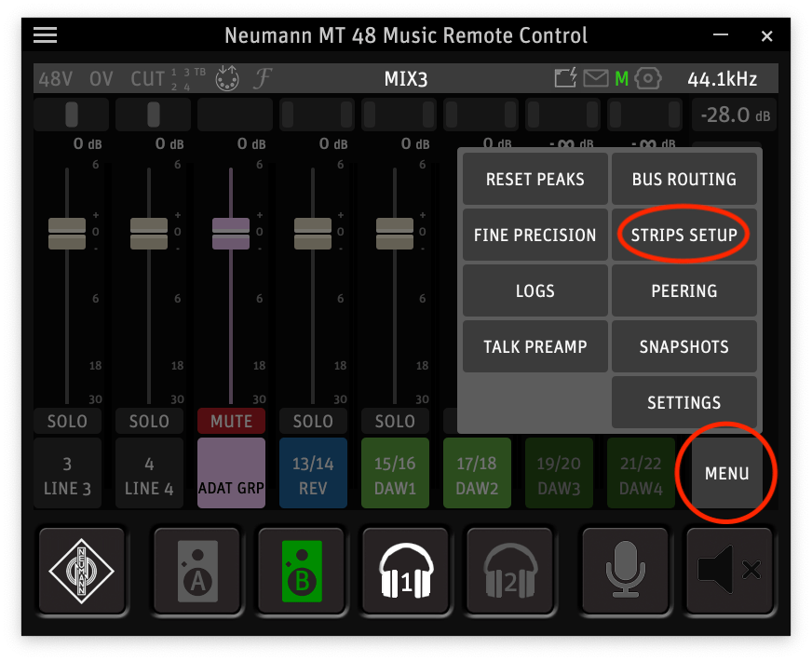This screenshot has width=812, height=661.
Task: Open the SNAPSHOTS panel
Action: pos(683,346)
